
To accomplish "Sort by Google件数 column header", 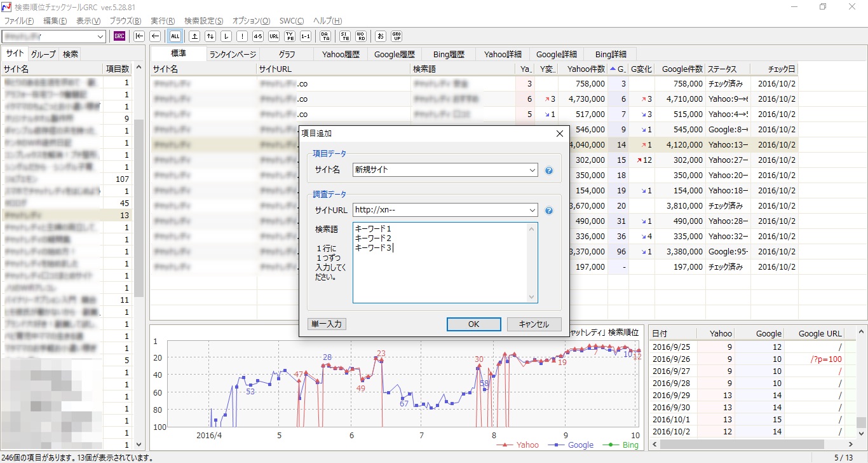I will pyautogui.click(x=680, y=69).
